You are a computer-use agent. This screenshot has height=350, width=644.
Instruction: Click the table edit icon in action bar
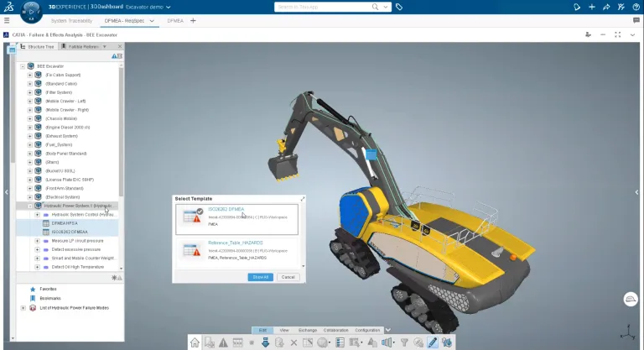coord(308,342)
